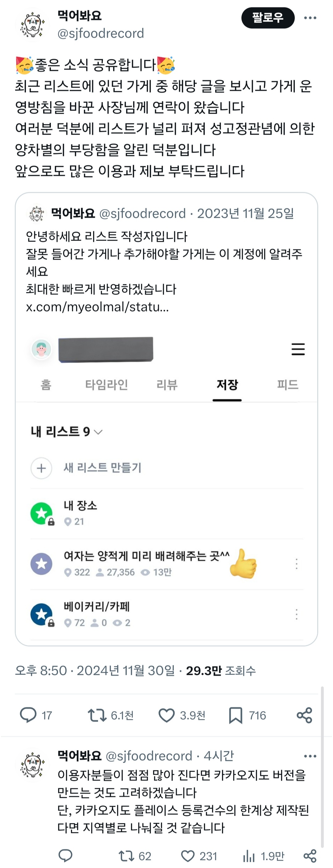
Task: Click the vertical scrollbar on the right
Action: pos(322,765)
